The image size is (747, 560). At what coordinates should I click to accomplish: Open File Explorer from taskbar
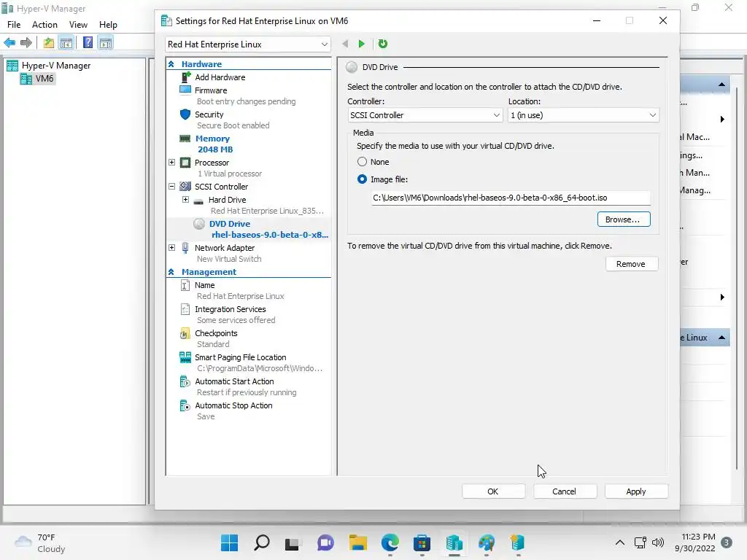[x=357, y=542]
